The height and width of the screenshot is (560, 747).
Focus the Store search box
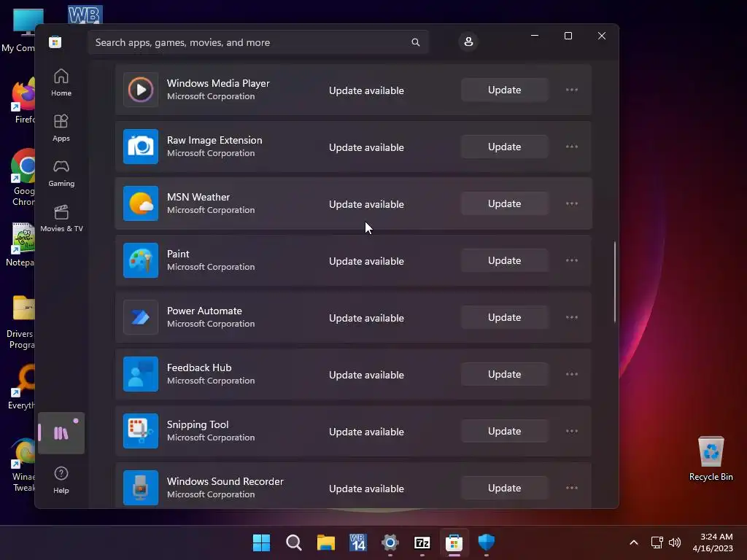(258, 42)
